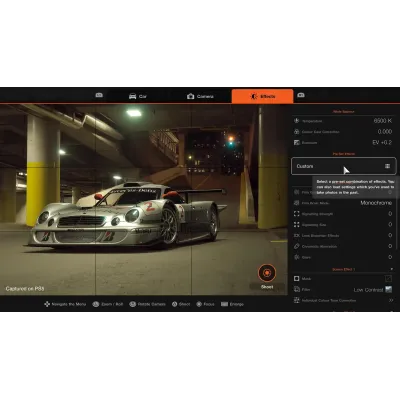Click the Navigate the Menu hint text
The image size is (400, 400).
coord(69,304)
